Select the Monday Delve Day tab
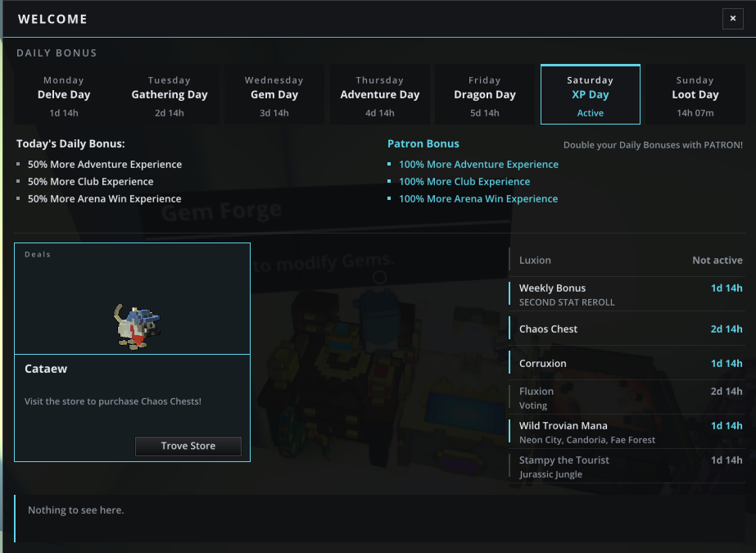Image resolution: width=756 pixels, height=553 pixels. coord(64,95)
